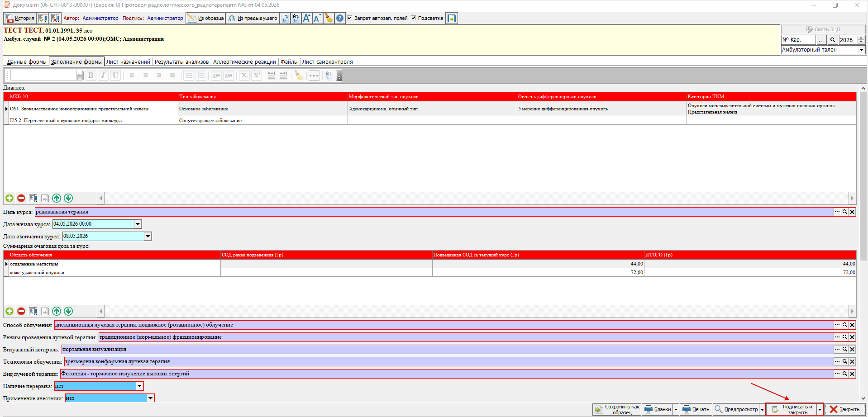Click the Цель курса text field
The image size is (868, 417).
pyautogui.click(x=434, y=212)
